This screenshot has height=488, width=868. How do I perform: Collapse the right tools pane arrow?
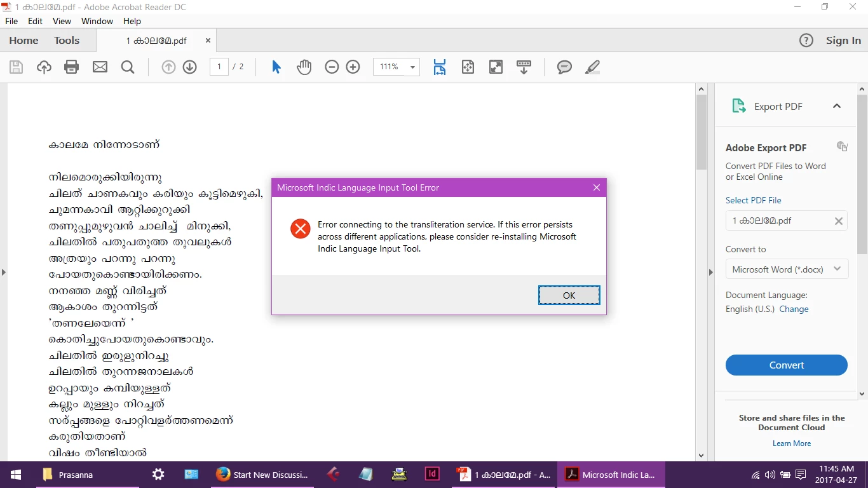[711, 273]
